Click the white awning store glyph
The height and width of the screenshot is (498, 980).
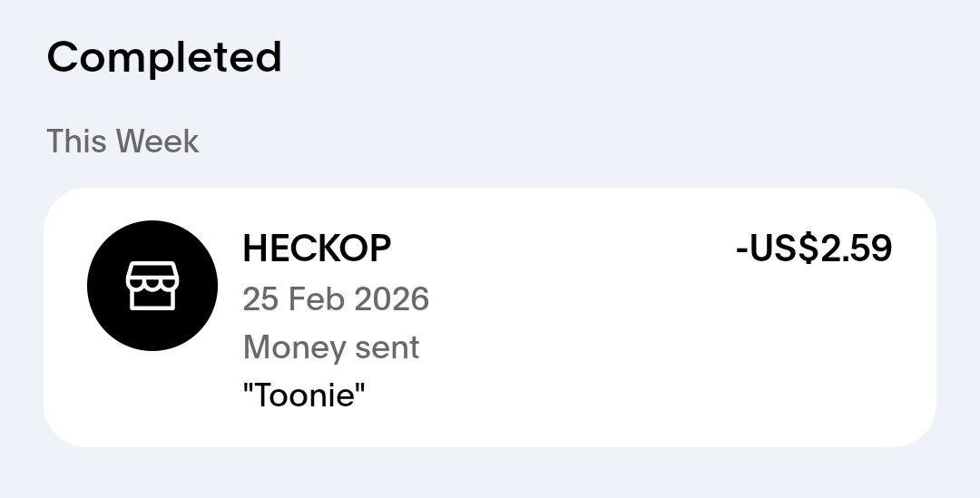(x=152, y=286)
